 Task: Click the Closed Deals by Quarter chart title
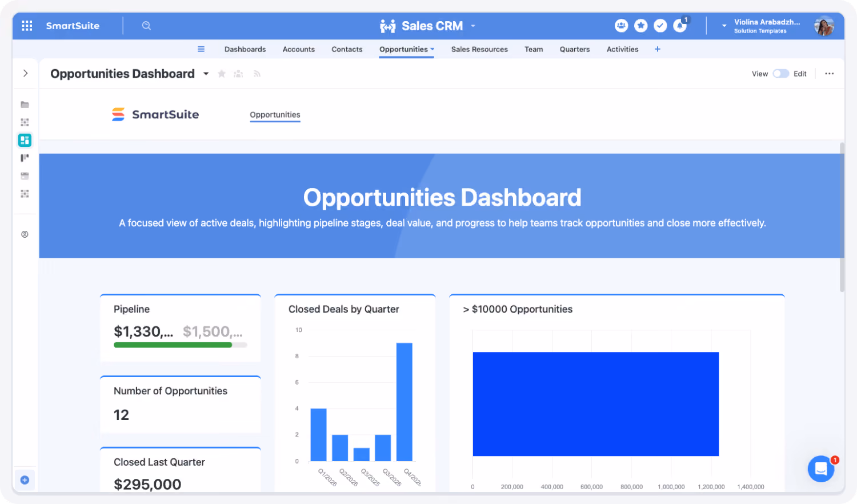coord(344,309)
